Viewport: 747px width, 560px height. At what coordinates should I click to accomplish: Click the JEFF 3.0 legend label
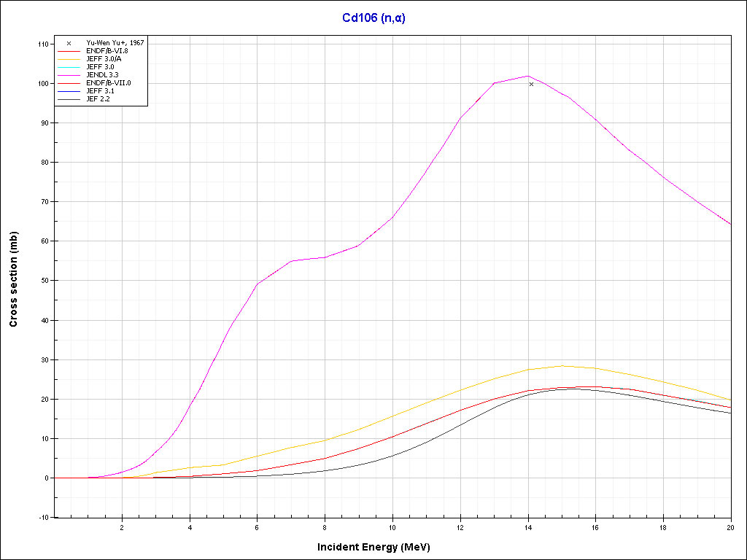click(x=100, y=67)
